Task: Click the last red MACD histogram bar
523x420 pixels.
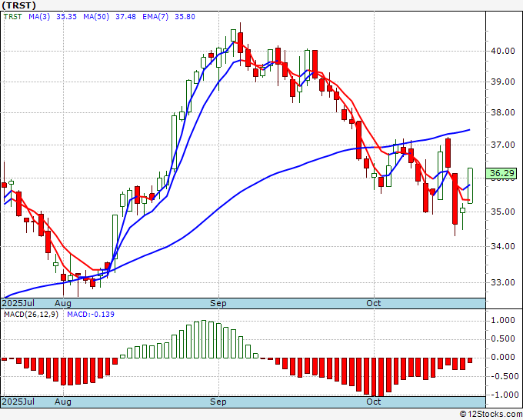Action: 470,361
